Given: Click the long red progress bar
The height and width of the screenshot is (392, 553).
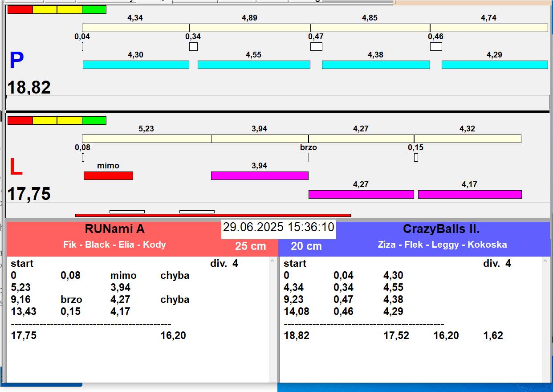Looking at the screenshot, I should point(213,215).
